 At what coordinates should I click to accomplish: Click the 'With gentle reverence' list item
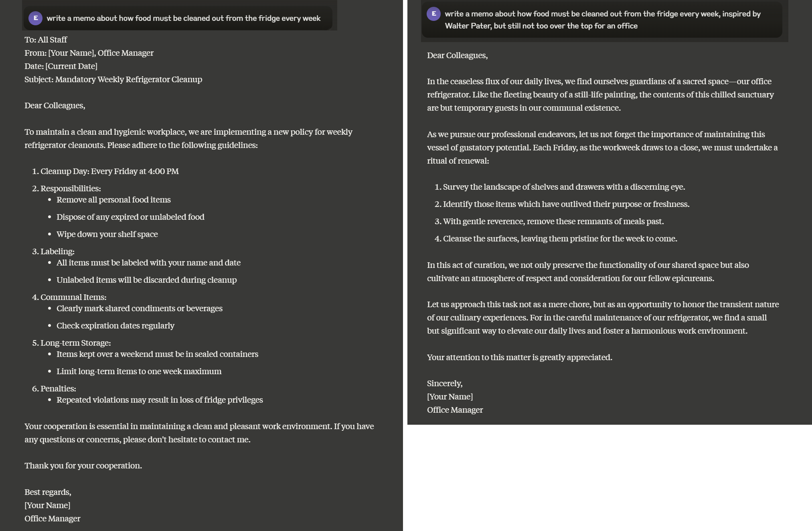click(x=553, y=221)
